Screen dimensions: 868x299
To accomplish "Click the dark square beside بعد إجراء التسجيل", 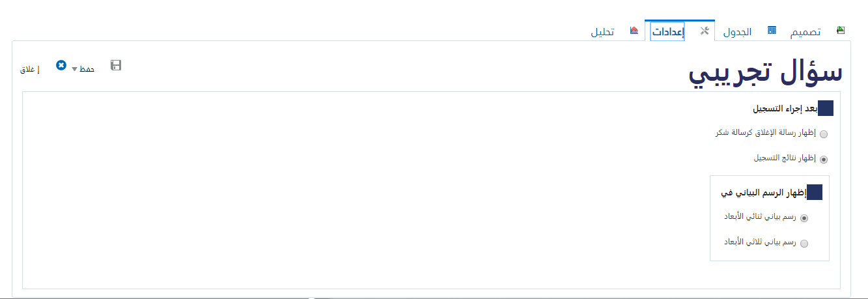I will click(x=826, y=109).
